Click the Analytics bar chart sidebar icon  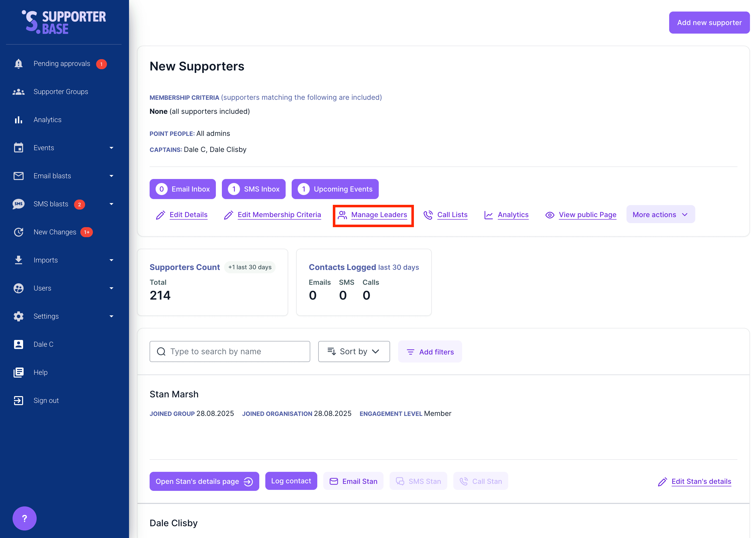tap(19, 120)
